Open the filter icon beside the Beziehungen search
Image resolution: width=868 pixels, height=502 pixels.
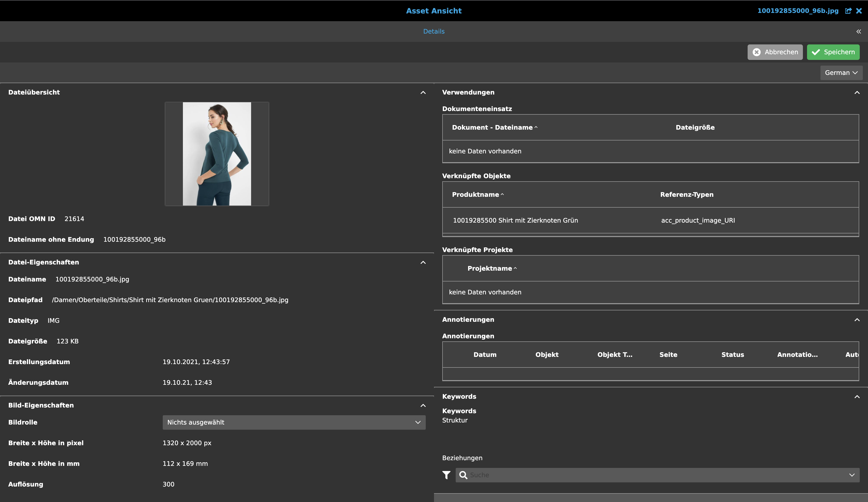(446, 475)
